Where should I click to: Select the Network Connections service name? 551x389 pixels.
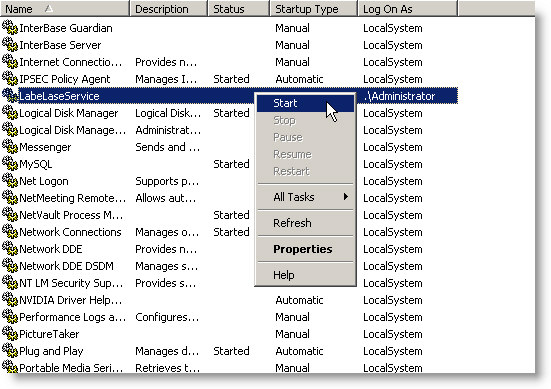click(x=70, y=232)
